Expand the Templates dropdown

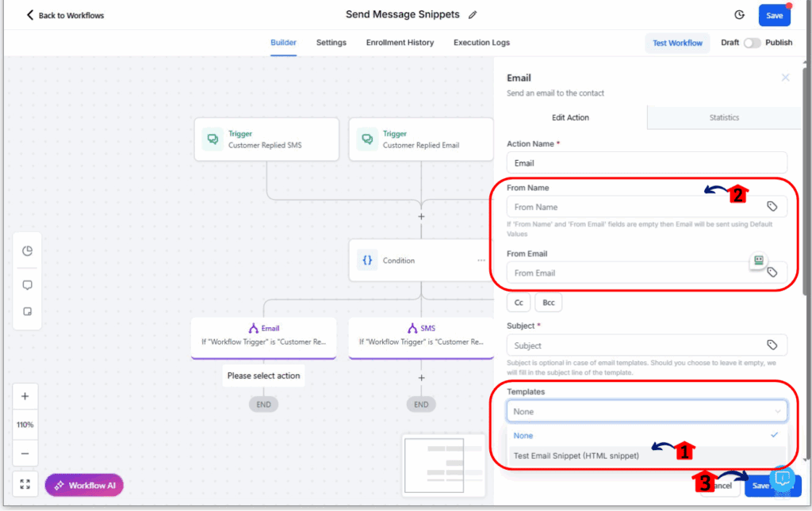[647, 411]
